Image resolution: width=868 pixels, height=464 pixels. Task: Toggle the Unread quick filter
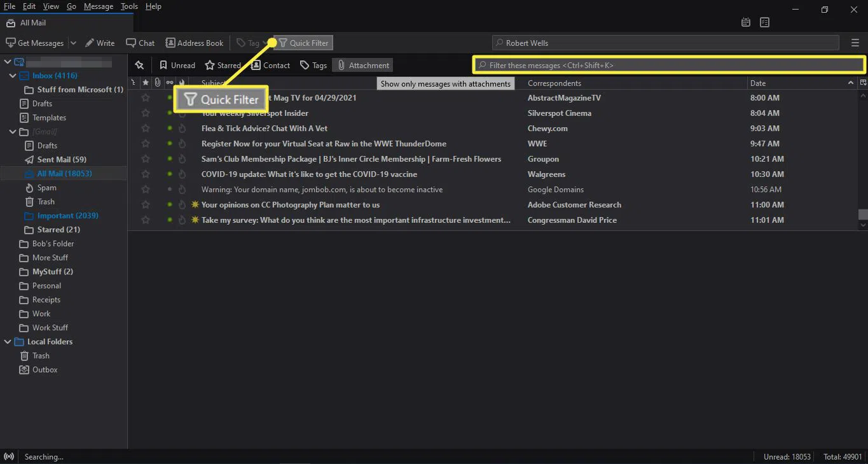click(x=177, y=65)
